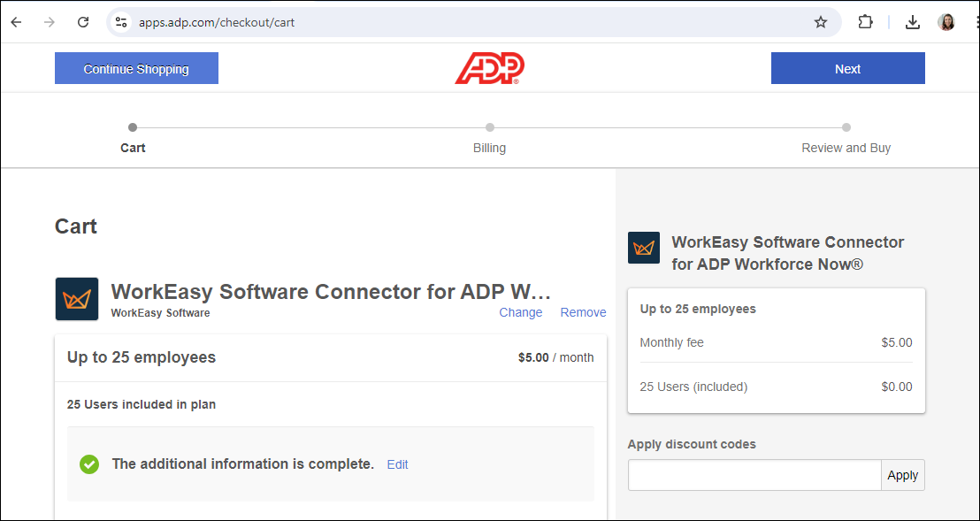Image resolution: width=980 pixels, height=521 pixels.
Task: Click the 'Apply discount codes' label
Action: click(x=692, y=444)
